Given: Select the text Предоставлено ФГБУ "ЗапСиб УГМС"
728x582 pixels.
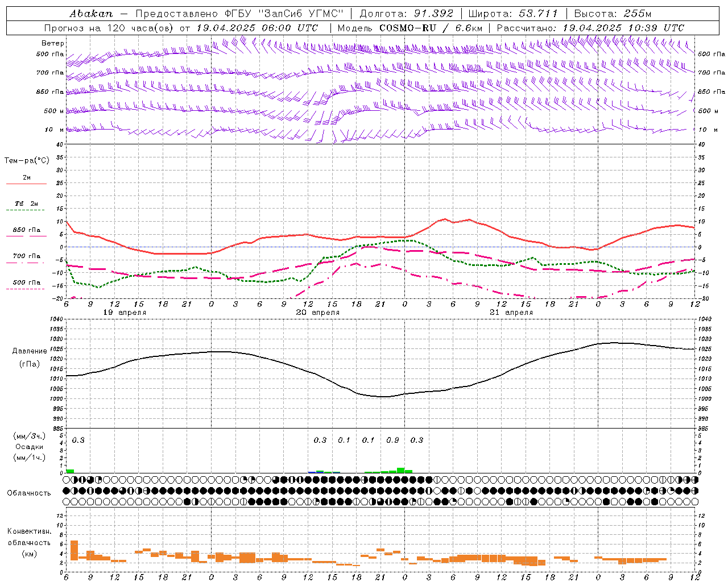Looking at the screenshot, I should pyautogui.click(x=239, y=14).
